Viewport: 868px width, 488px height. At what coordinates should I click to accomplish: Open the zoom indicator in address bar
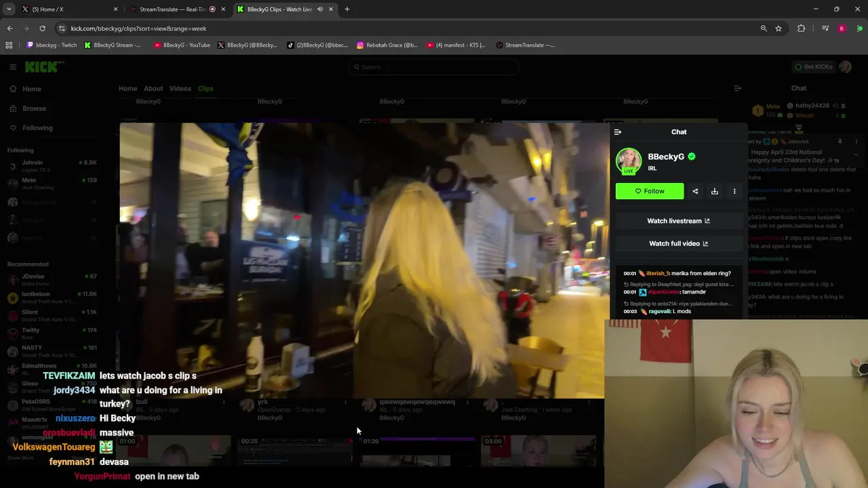click(764, 28)
